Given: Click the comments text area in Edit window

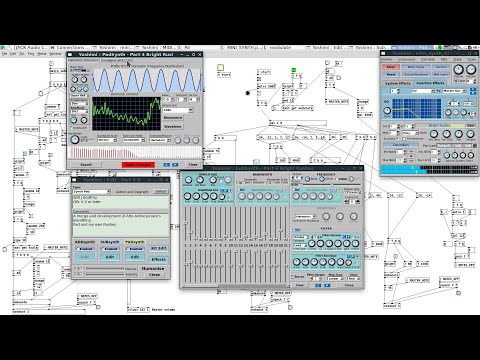Looking at the screenshot, I should click(x=121, y=225).
